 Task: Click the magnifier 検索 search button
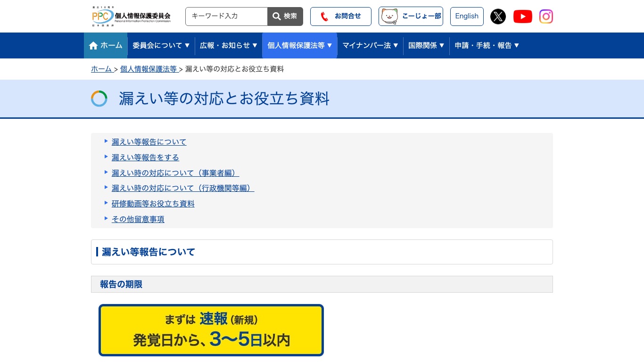[x=285, y=16]
